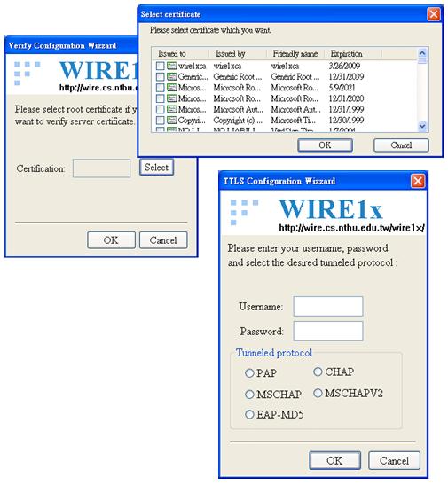
Task: Click the certificate icon in the 12/31/2020 row
Action: pos(172,98)
